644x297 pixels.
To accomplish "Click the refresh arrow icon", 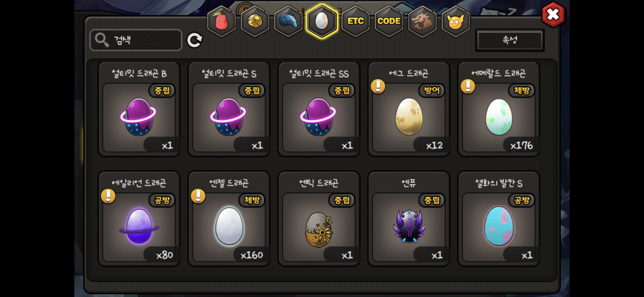I will (x=195, y=40).
